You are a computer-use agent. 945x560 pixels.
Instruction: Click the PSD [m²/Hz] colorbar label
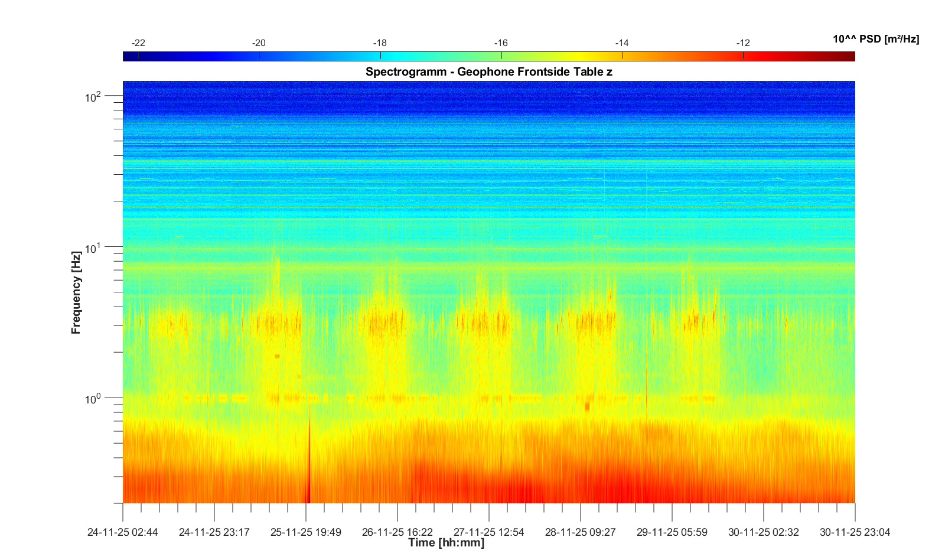point(875,40)
